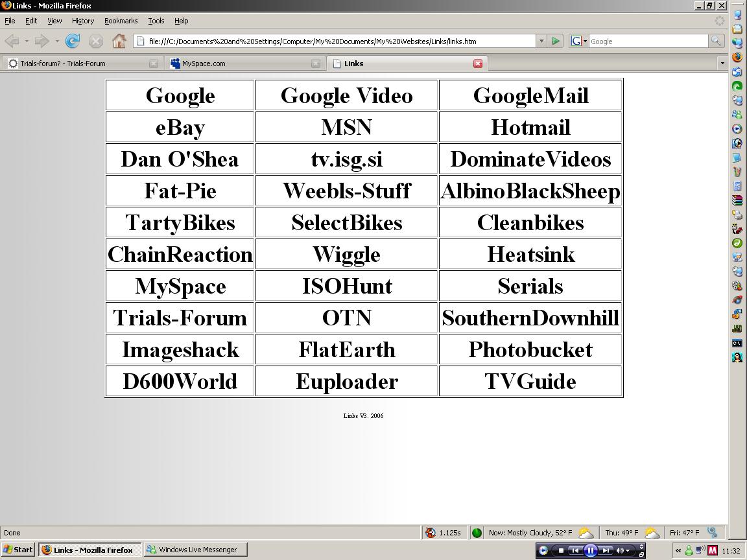Click the green Go arrow button
This screenshot has width=747, height=560.
[x=556, y=41]
